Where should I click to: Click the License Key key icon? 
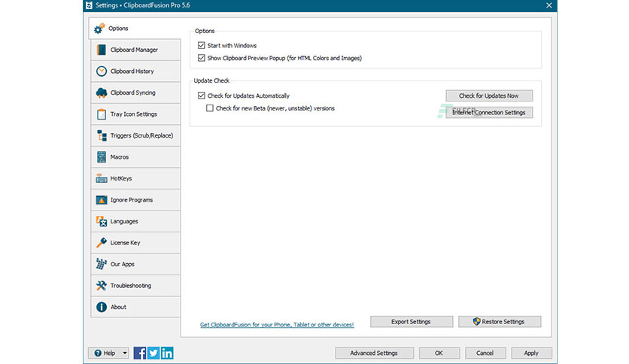[102, 242]
